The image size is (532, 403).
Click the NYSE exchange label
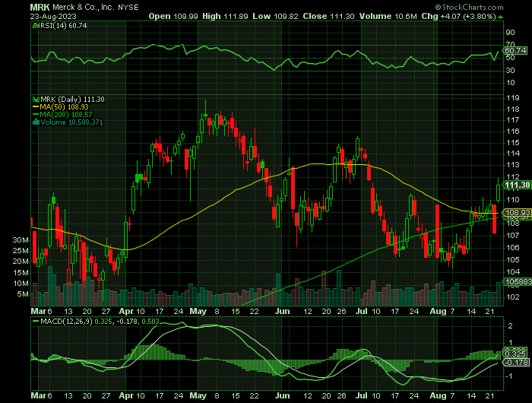coord(128,8)
